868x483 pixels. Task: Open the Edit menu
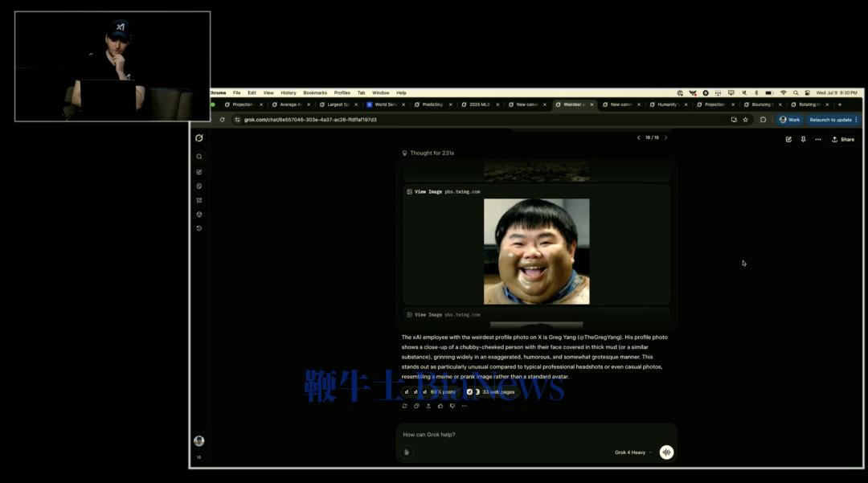pos(252,93)
